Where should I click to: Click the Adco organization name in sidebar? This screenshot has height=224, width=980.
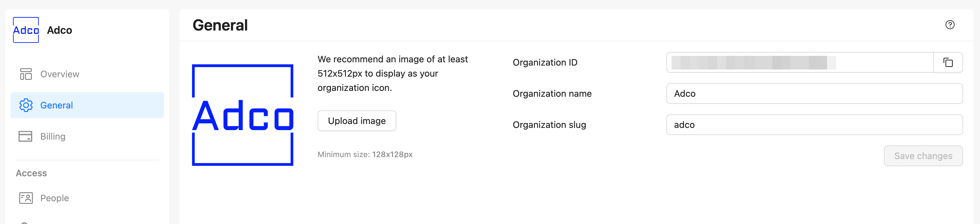click(x=59, y=31)
